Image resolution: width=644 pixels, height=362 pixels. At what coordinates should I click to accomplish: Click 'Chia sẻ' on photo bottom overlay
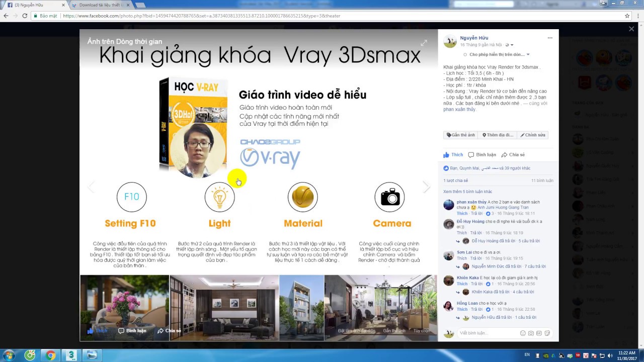click(x=169, y=331)
